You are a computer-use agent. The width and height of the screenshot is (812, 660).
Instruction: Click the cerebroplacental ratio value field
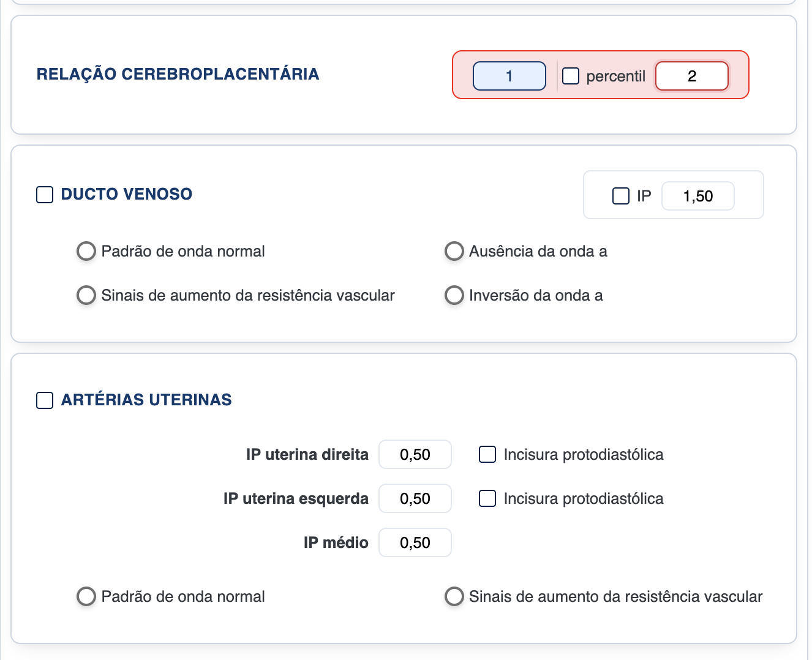pos(509,76)
